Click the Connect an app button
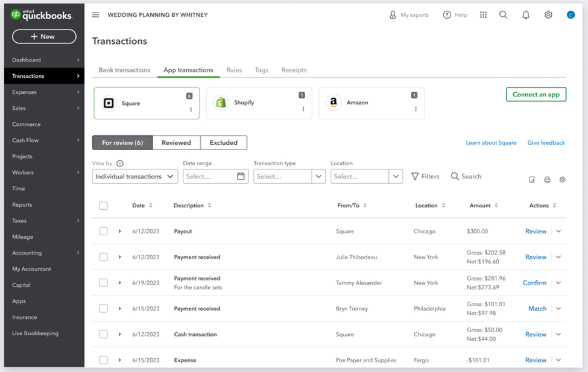 tap(536, 95)
